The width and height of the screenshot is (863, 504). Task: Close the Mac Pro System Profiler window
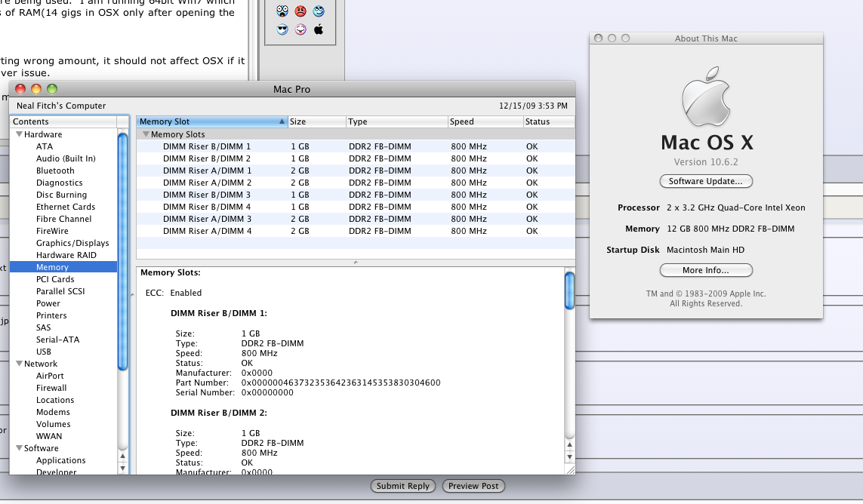20,89
